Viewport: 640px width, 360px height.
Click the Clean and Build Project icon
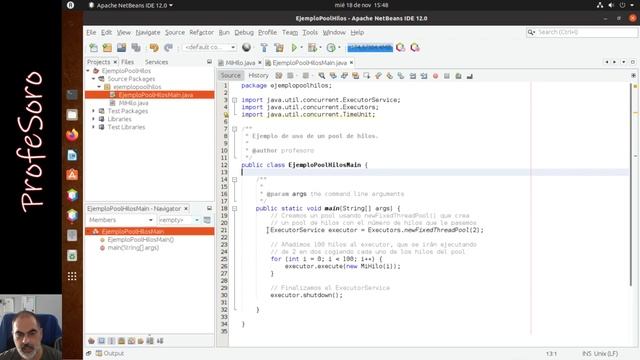coord(279,47)
